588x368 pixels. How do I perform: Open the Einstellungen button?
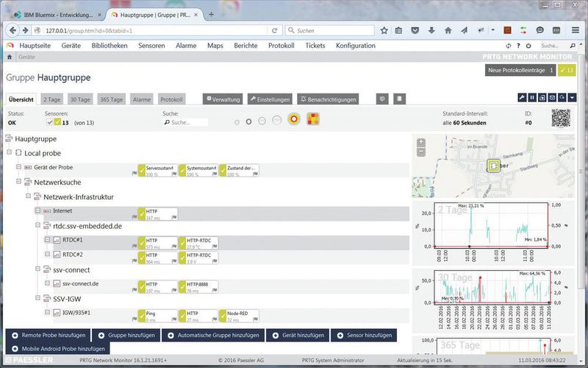pos(270,99)
